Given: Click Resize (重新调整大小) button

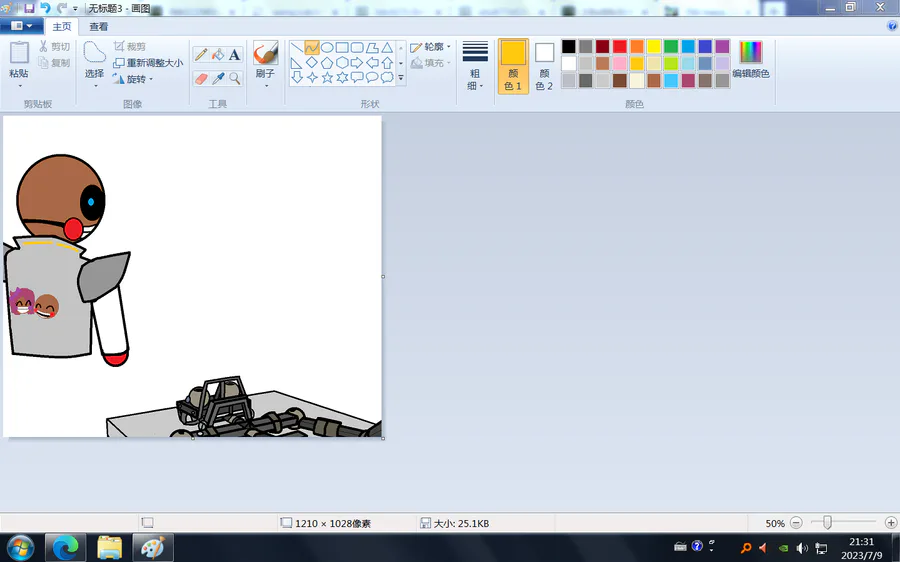Looking at the screenshot, I should pos(148,63).
